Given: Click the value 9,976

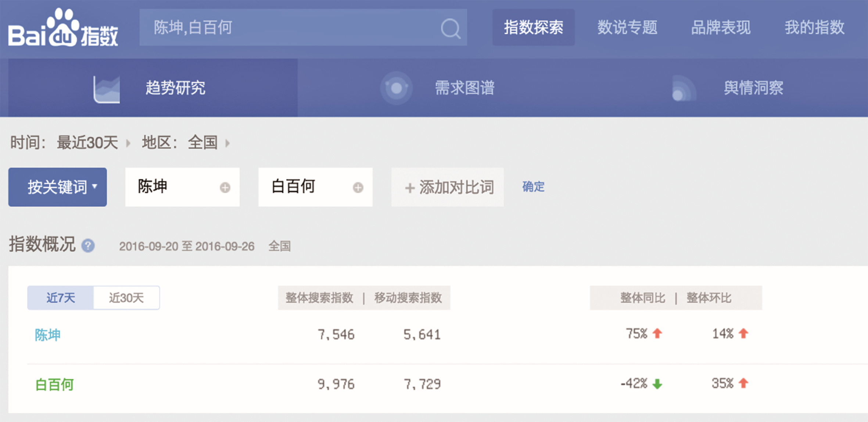Looking at the screenshot, I should tap(336, 384).
